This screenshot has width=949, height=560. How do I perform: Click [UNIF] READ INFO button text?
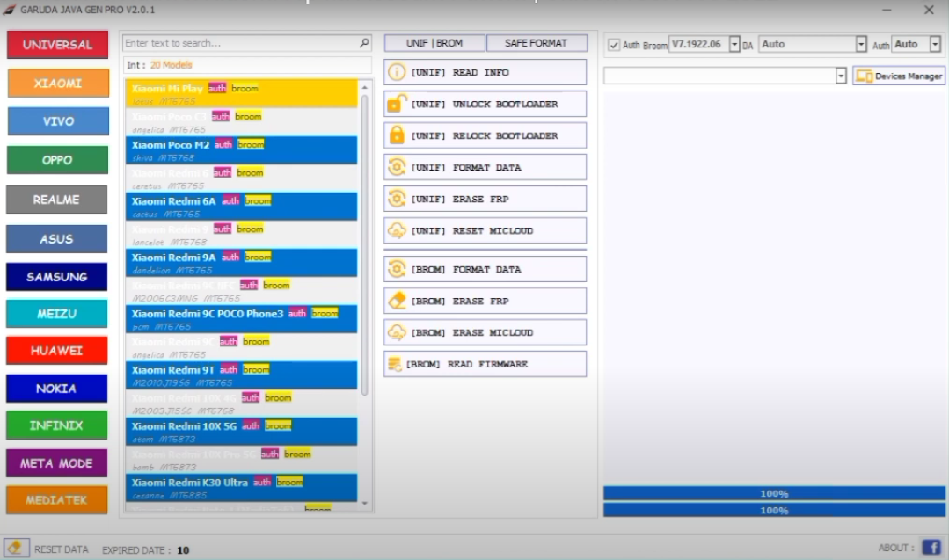coord(460,73)
